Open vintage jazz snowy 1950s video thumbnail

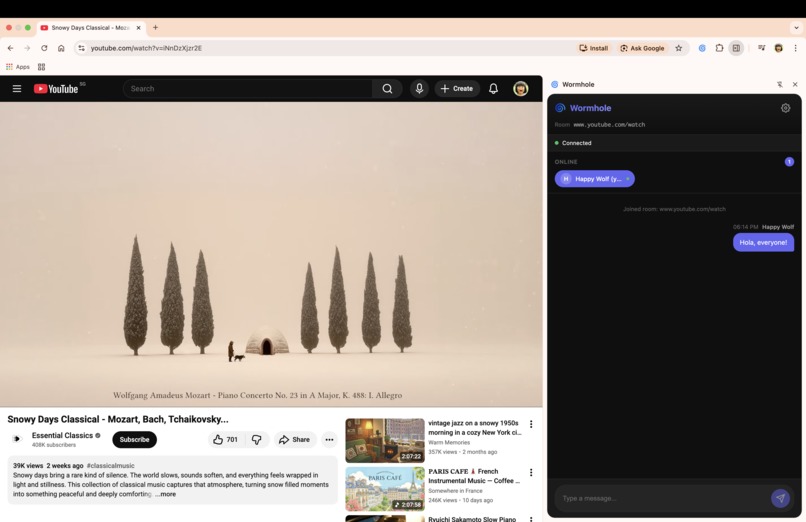(385, 440)
